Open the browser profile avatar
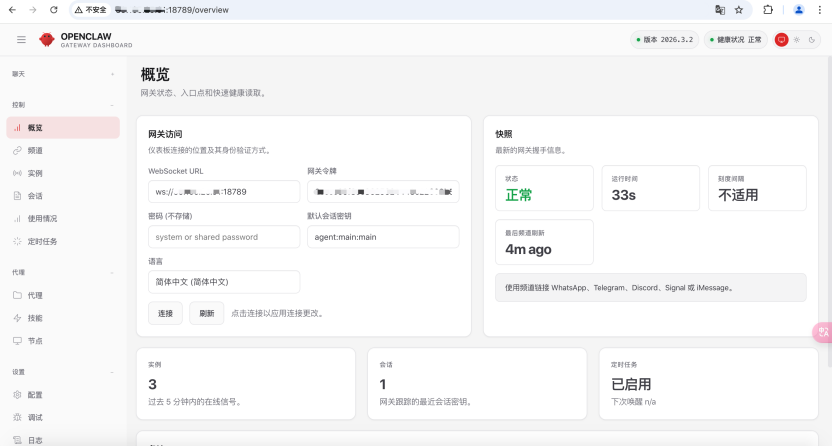 pyautogui.click(x=799, y=10)
